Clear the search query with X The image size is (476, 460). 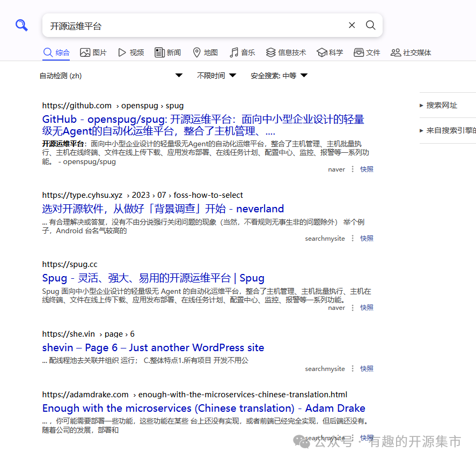click(x=352, y=25)
